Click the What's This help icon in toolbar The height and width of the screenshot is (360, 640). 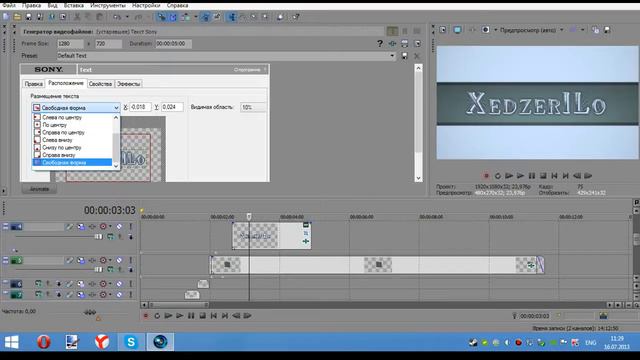[296, 17]
